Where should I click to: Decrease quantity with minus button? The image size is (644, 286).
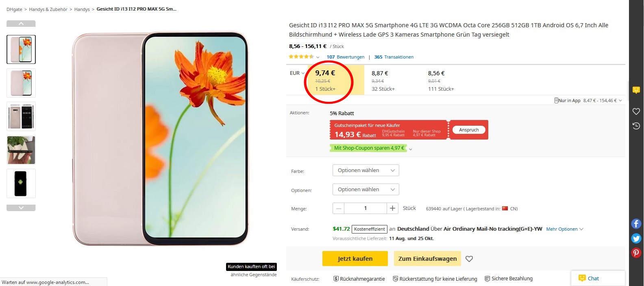(338, 208)
